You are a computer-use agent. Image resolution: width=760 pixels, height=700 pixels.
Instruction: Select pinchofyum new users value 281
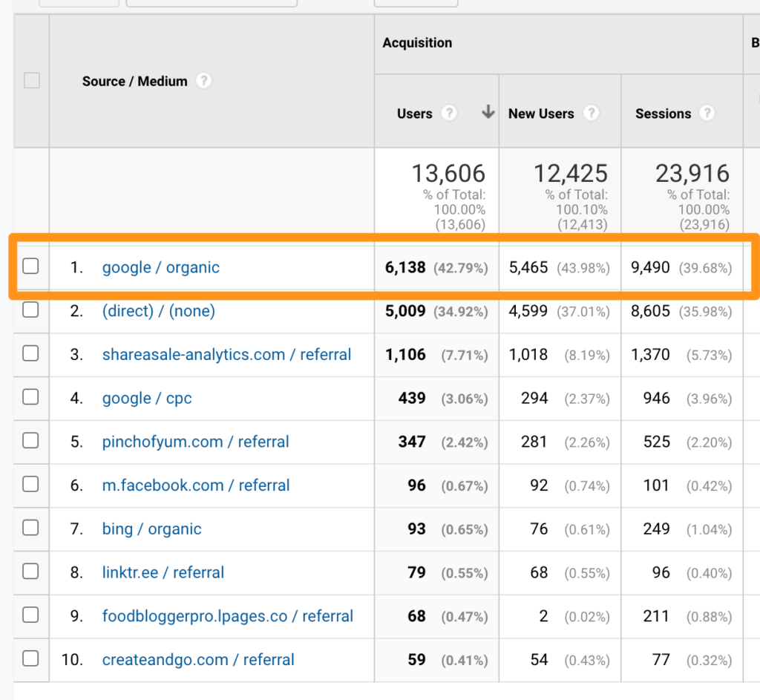click(x=534, y=442)
